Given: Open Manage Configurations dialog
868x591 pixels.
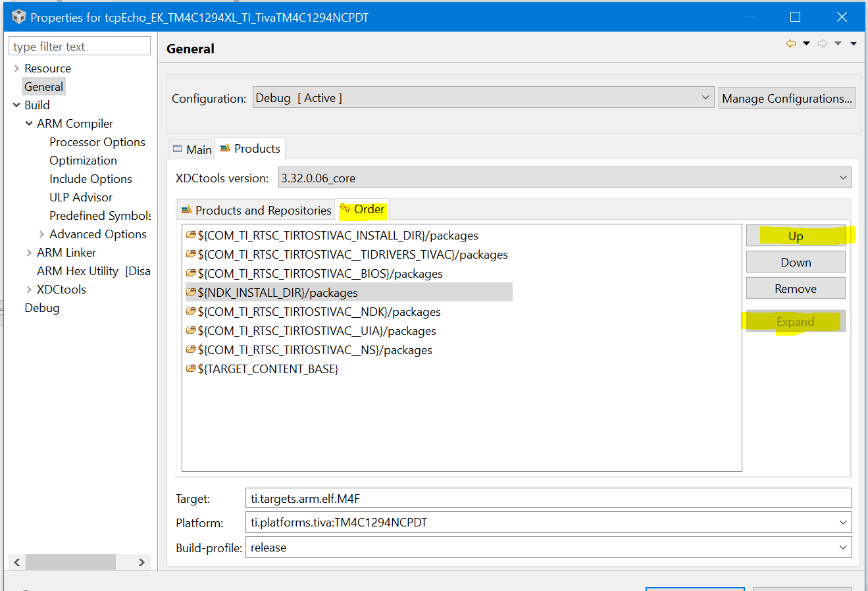Looking at the screenshot, I should (787, 98).
